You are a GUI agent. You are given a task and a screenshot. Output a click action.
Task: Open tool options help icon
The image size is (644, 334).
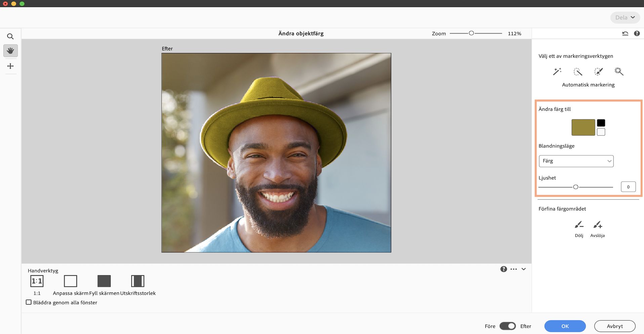pyautogui.click(x=504, y=269)
